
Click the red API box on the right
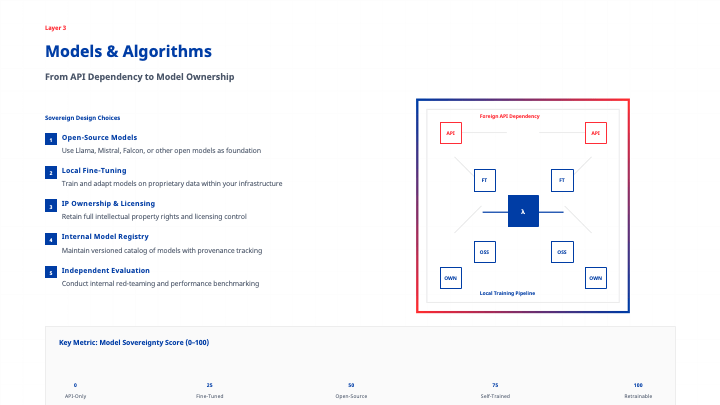596,133
